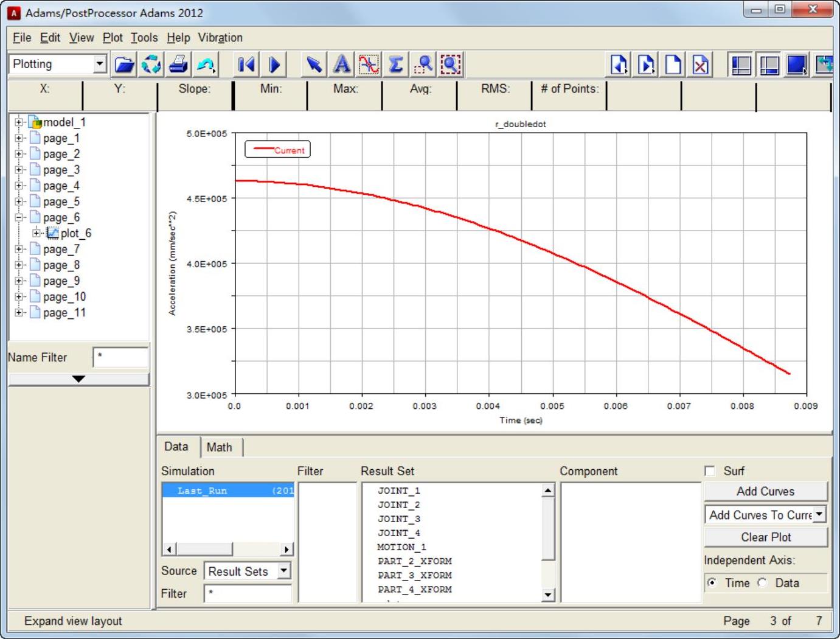Image resolution: width=840 pixels, height=639 pixels.
Task: Select the Data independent axis radio button
Action: click(x=763, y=583)
